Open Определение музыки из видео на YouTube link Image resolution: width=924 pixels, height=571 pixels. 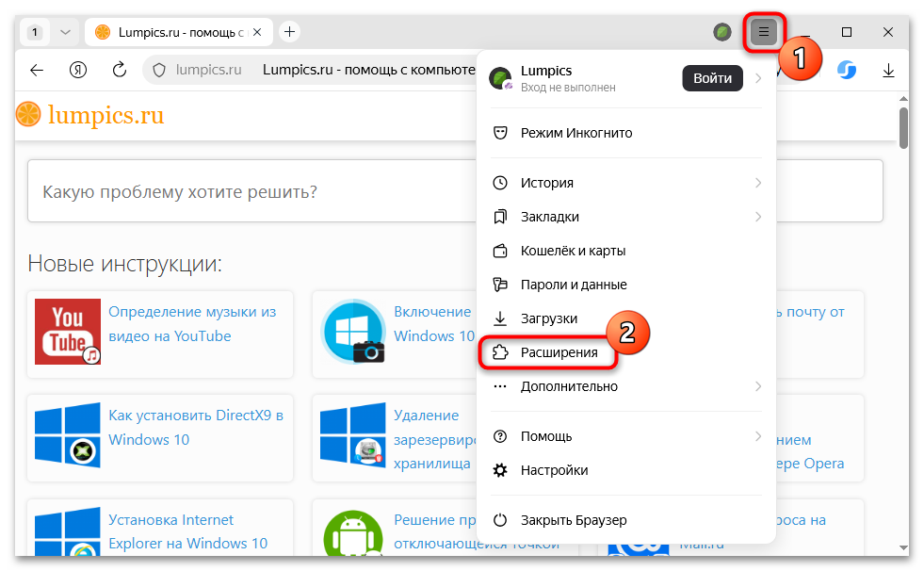point(192,324)
